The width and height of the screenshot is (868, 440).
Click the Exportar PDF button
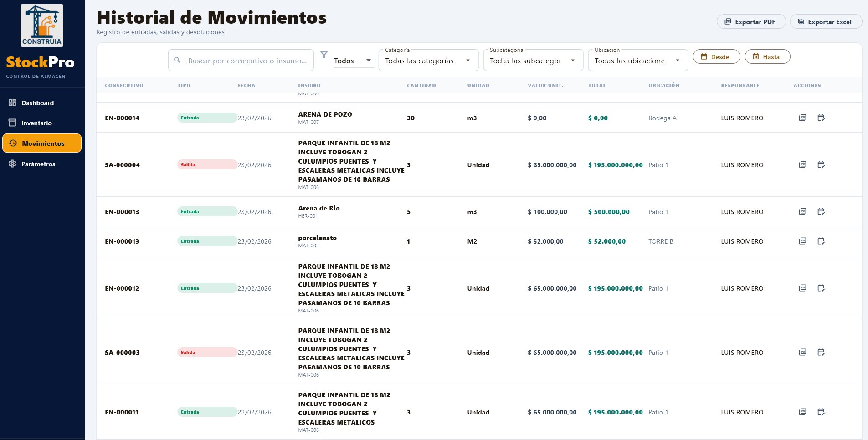pos(751,21)
